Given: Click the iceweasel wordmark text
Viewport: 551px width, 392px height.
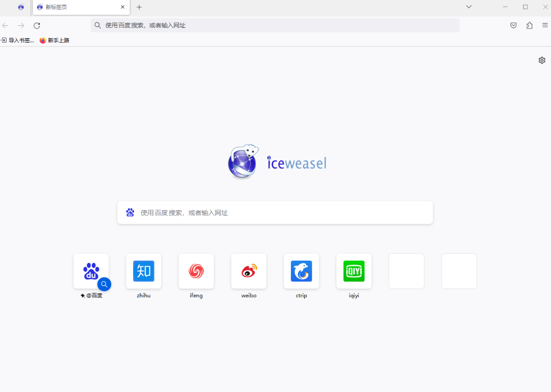Looking at the screenshot, I should point(297,163).
